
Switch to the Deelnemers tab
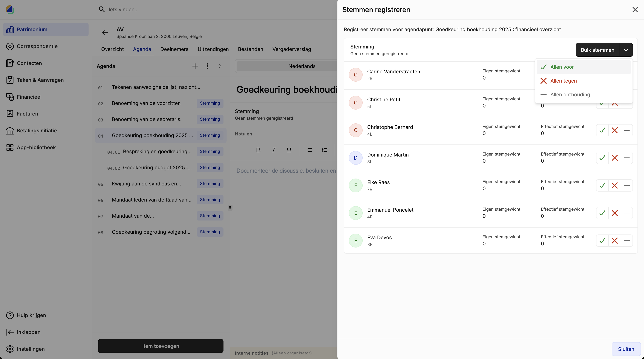pos(174,49)
